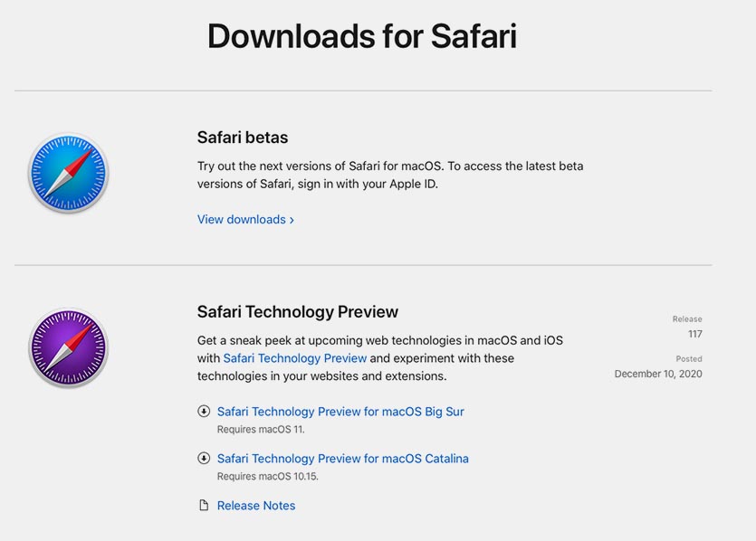Screen dimensions: 756x541
Task: Click the release number 117
Action: (x=694, y=335)
